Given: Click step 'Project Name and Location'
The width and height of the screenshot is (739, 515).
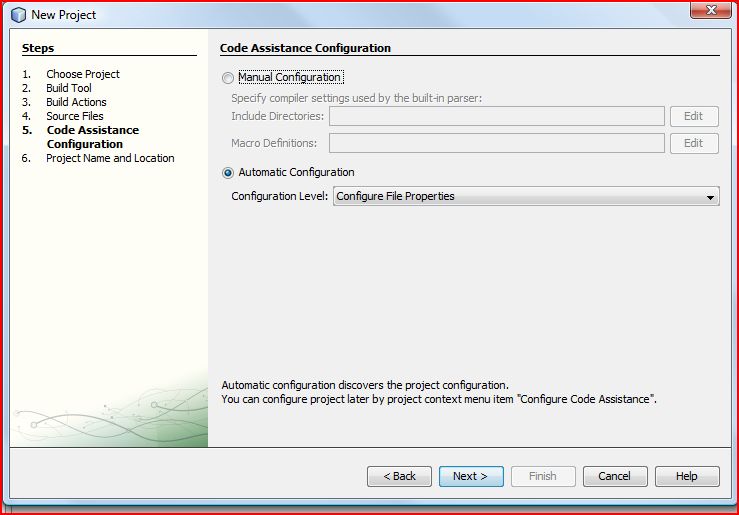Looking at the screenshot, I should click(110, 158).
